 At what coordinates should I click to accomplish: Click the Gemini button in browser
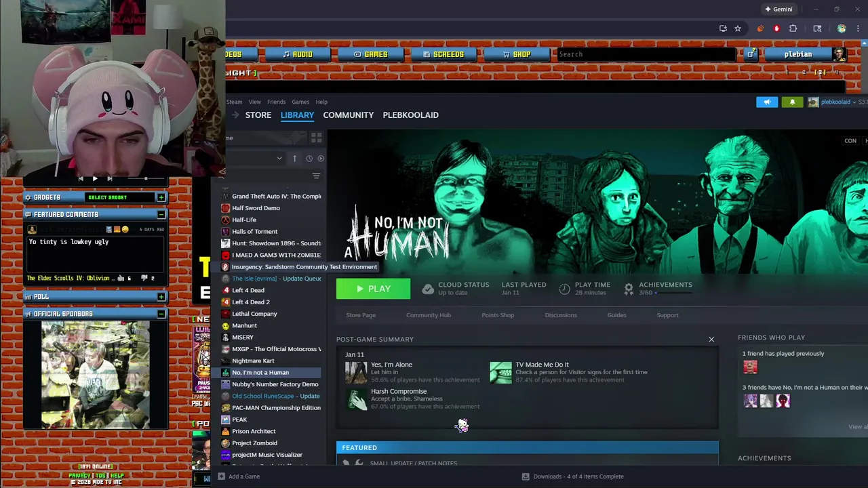pyautogui.click(x=778, y=9)
